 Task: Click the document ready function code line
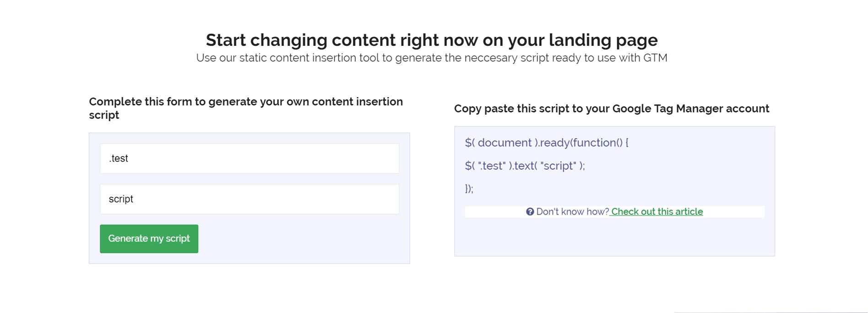click(x=547, y=143)
